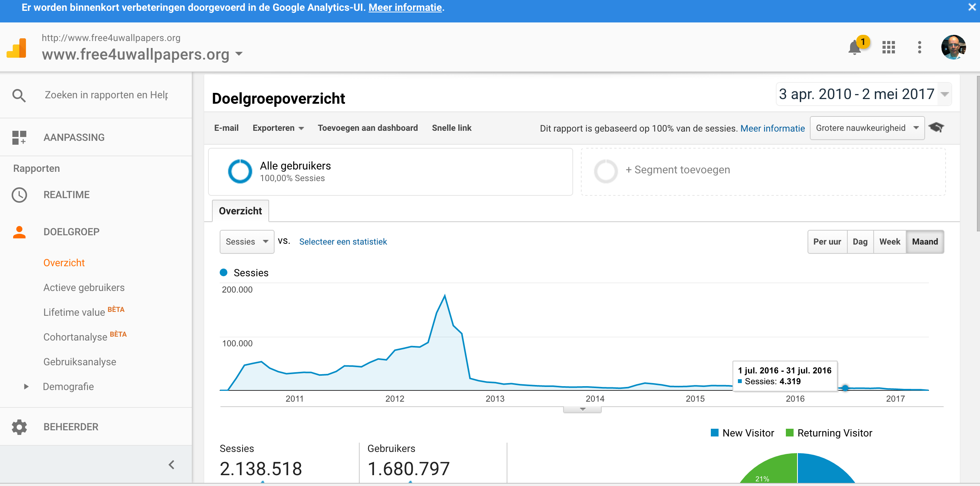Open the three-dot more options menu

(x=920, y=47)
